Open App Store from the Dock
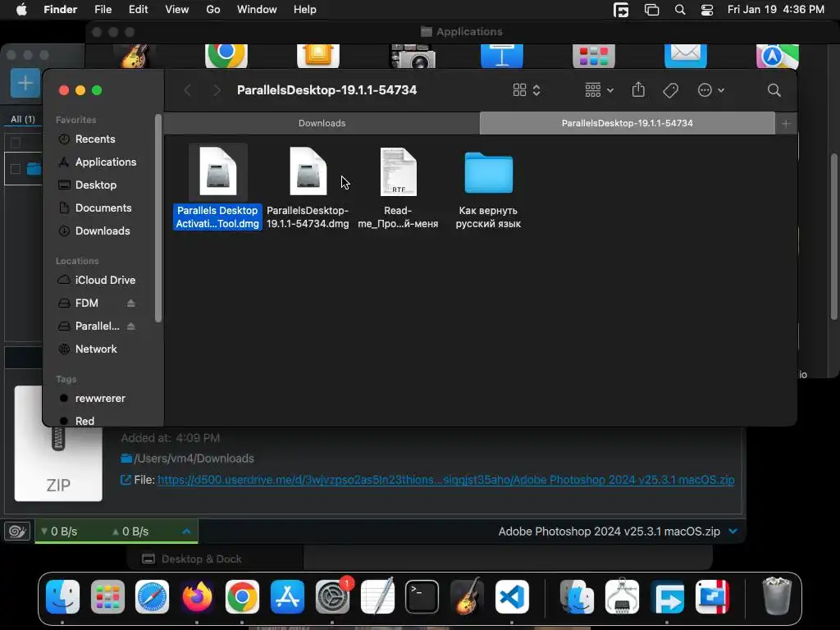 point(287,597)
